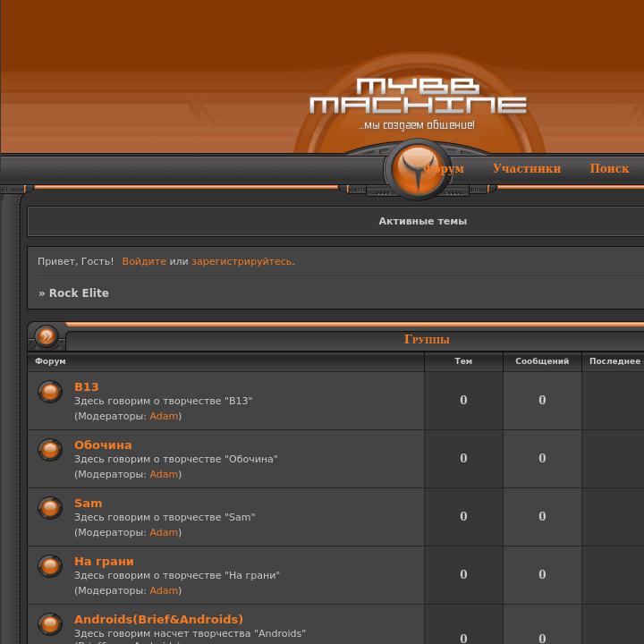Viewport: 644px width, 644px height.
Task: Open the Androids(Brief&Androids) forum
Action: 158,619
